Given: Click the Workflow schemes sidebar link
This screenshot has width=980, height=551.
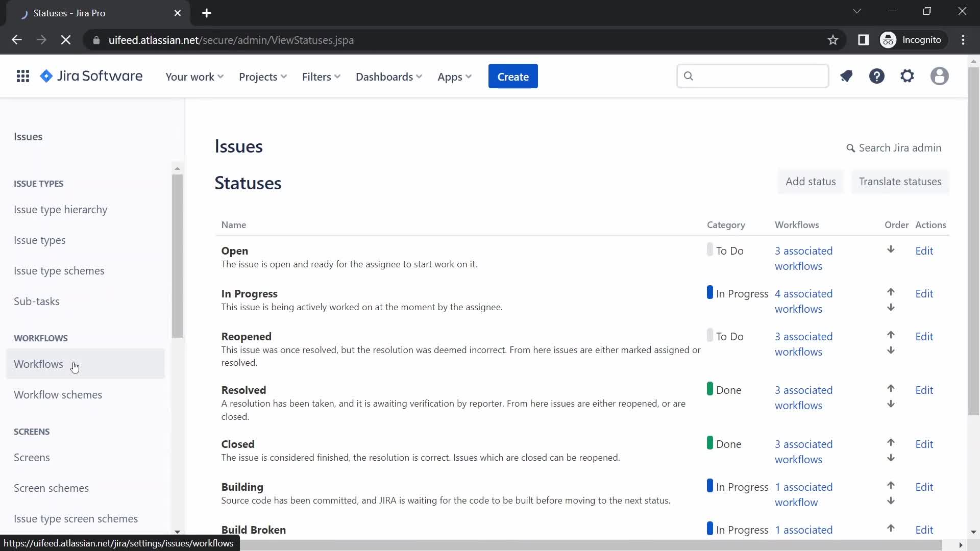Looking at the screenshot, I should click(x=58, y=394).
